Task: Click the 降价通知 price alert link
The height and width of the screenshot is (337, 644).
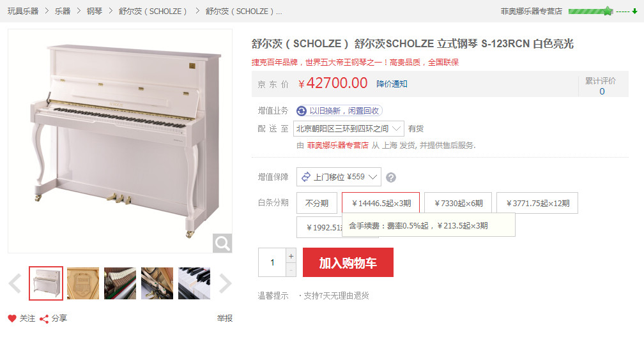Action: [392, 84]
